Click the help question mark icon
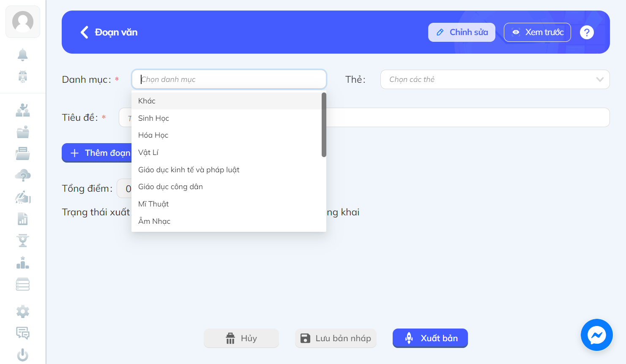This screenshot has width=626, height=364. pos(587,32)
